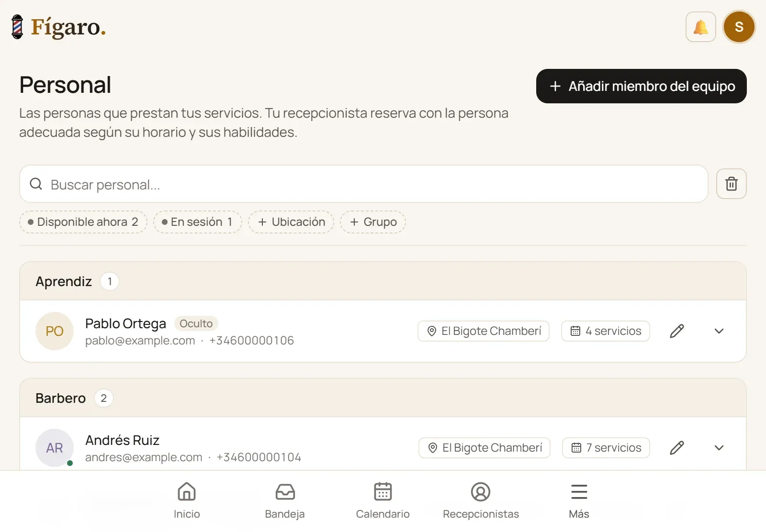This screenshot has width=766, height=532.
Task: Open the notifications bell
Action: click(x=700, y=27)
